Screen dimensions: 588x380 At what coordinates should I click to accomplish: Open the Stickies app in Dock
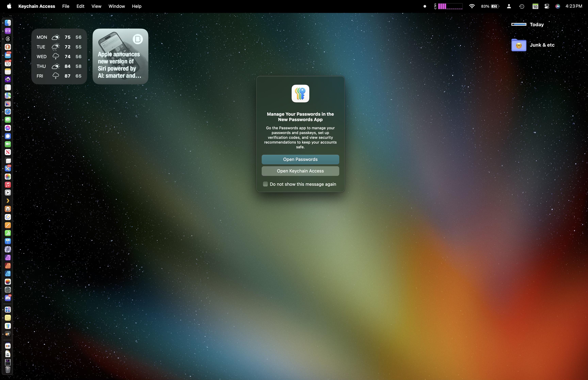click(x=8, y=318)
